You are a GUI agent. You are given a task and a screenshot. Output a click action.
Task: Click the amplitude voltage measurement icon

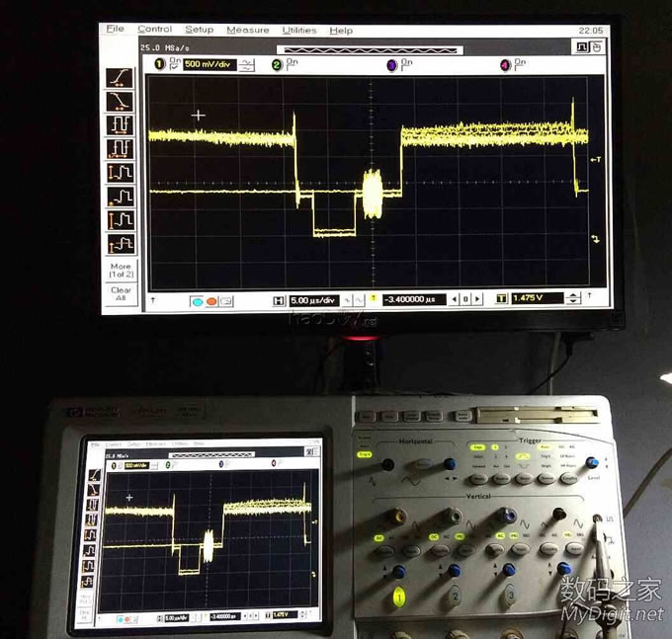tap(121, 219)
